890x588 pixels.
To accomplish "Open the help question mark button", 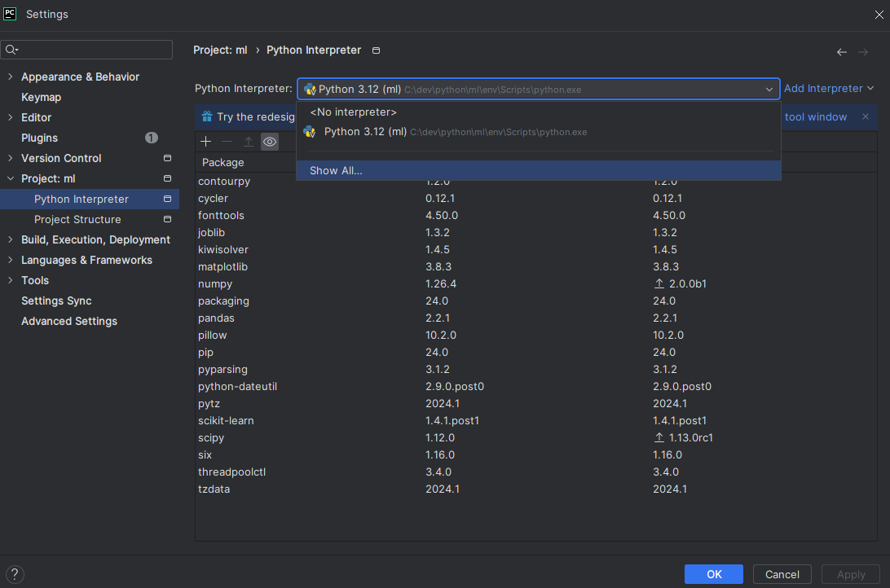I will click(15, 574).
